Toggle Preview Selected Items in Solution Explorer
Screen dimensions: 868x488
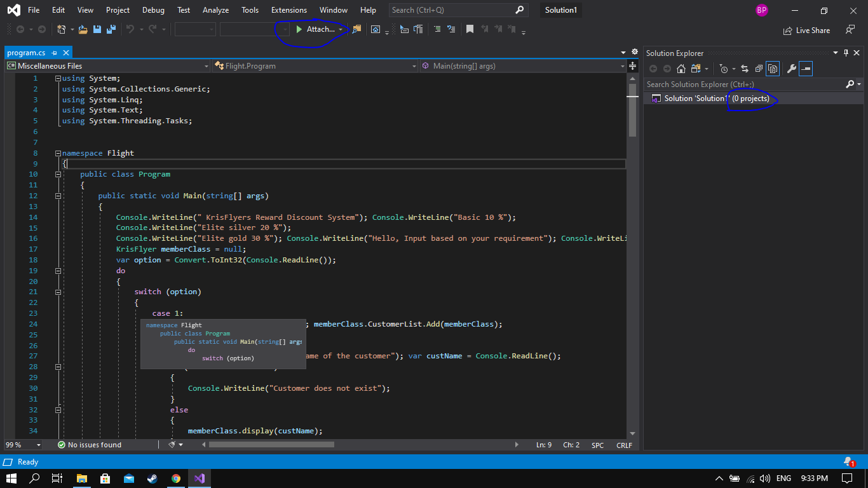pos(806,69)
